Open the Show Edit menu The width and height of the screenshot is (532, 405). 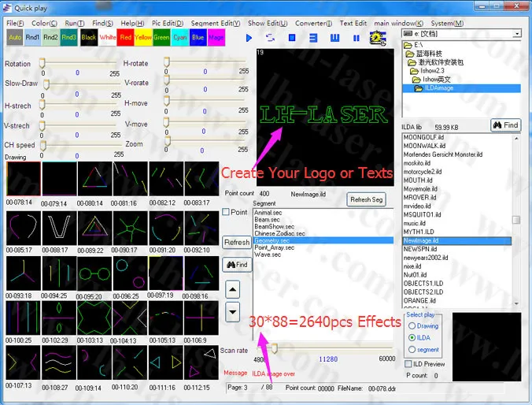[268, 23]
